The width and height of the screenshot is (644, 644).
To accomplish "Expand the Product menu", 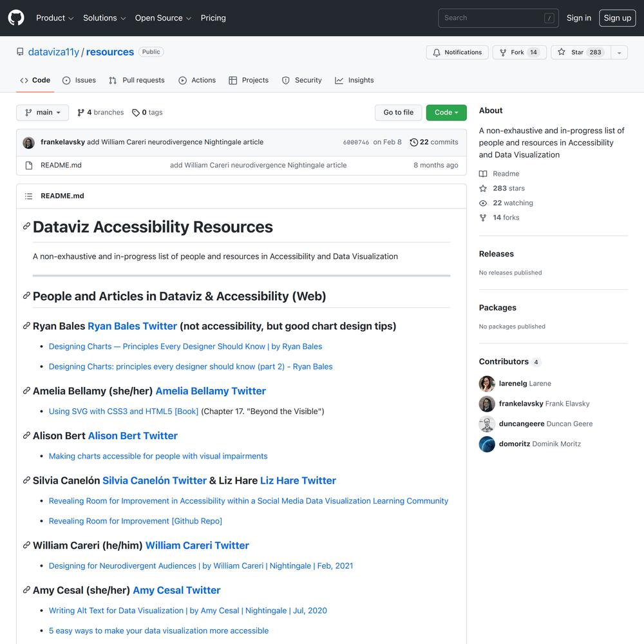I will click(55, 17).
